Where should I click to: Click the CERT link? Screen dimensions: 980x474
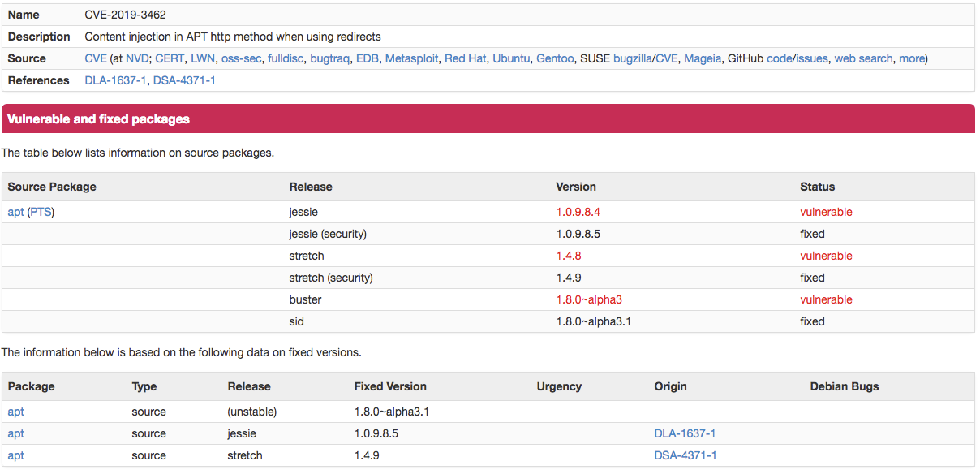170,58
